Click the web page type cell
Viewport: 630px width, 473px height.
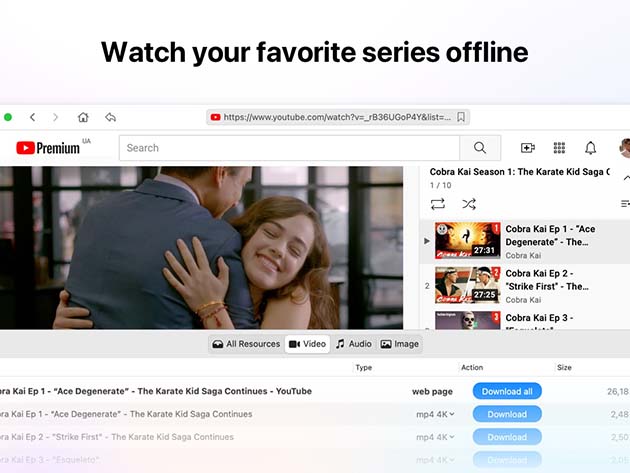(x=432, y=391)
